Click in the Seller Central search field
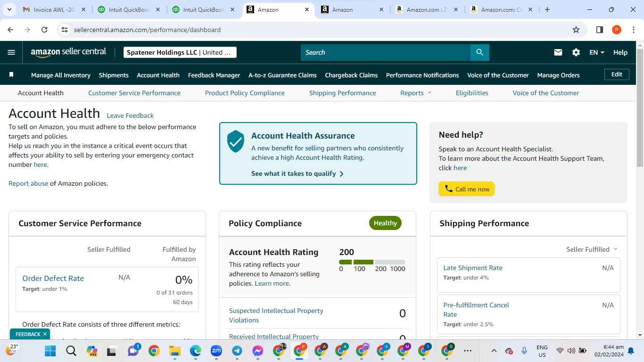The image size is (644, 362). pos(386,52)
